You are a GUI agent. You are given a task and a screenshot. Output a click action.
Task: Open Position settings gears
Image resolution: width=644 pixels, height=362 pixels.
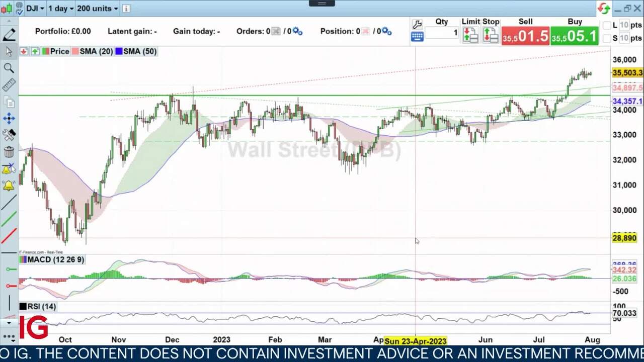tap(386, 31)
